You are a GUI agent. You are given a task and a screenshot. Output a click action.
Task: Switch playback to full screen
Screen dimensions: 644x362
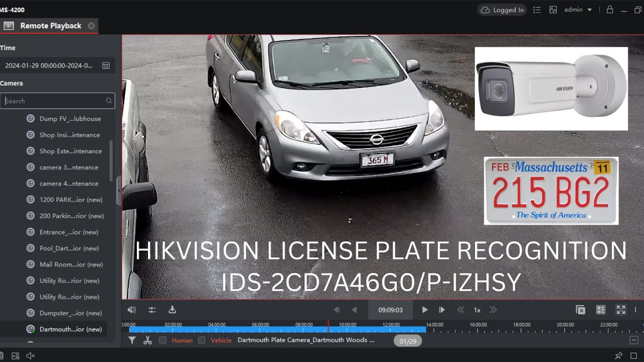pos(621,310)
